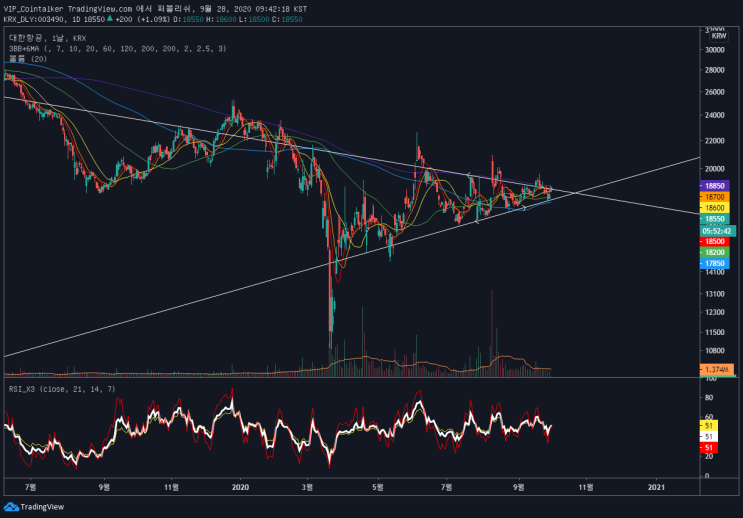
Task: Select the teal 18550 last price tag
Action: point(714,219)
